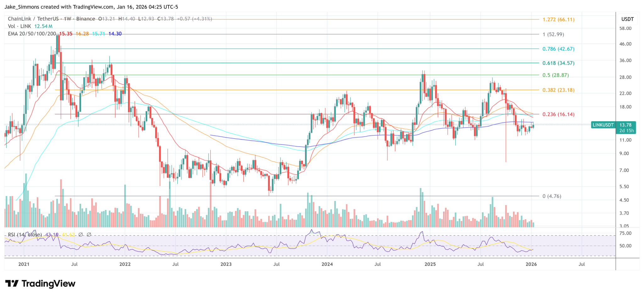Select the 0.618 (34.57) Fibonacci level label

click(x=558, y=63)
